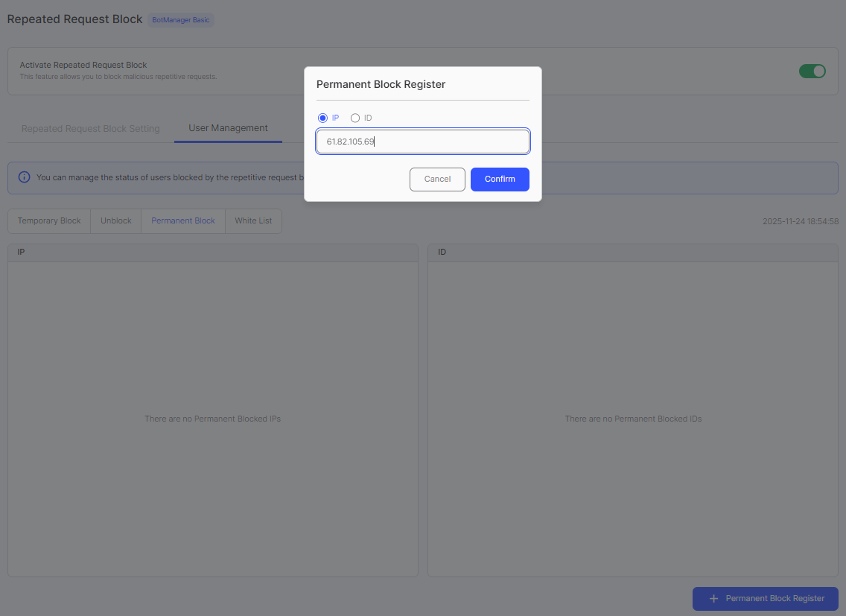
Task: Click the Permanent Block Register button
Action: [x=765, y=598]
